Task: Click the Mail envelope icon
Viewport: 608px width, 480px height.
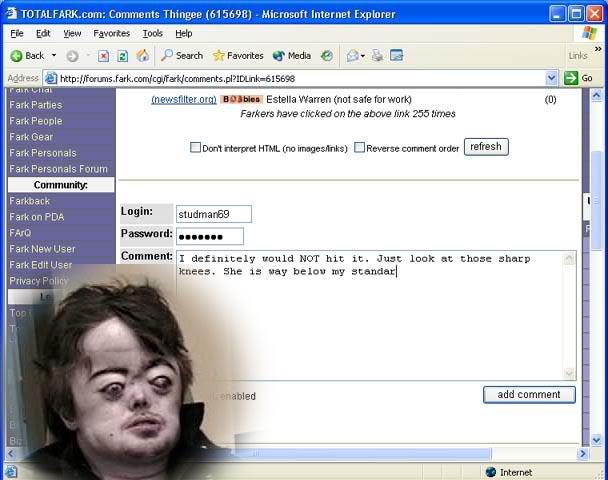Action: [x=352, y=56]
